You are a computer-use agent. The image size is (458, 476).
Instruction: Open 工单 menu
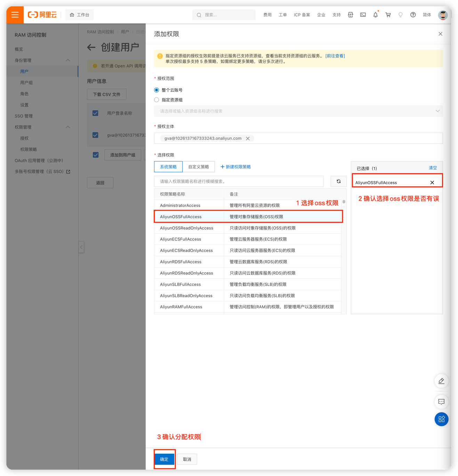click(282, 15)
